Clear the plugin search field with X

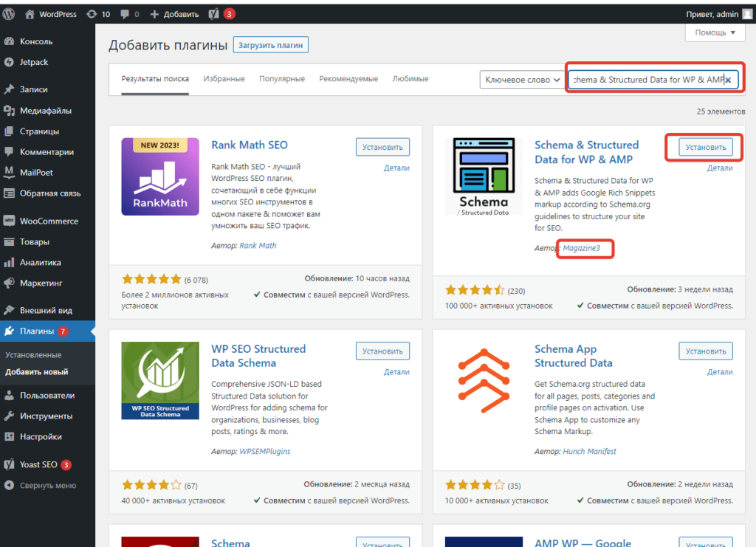pyautogui.click(x=728, y=80)
